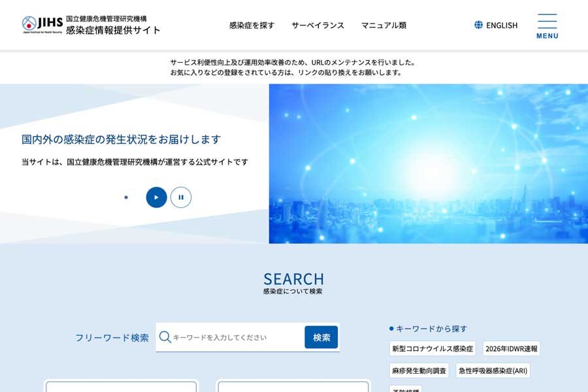Click the magnifier icon in search box
Screen dimensions: 588x392
[165, 337]
